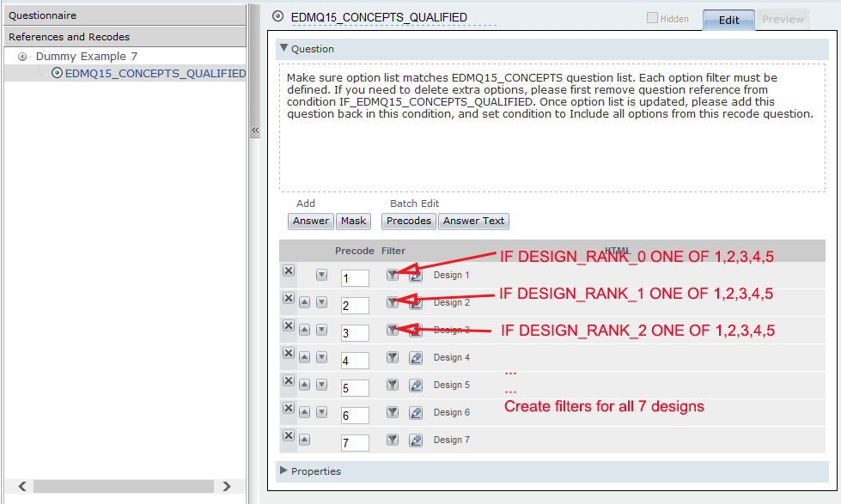841x504 pixels.
Task: Move Design 6 up with arrow icon
Action: [x=305, y=412]
